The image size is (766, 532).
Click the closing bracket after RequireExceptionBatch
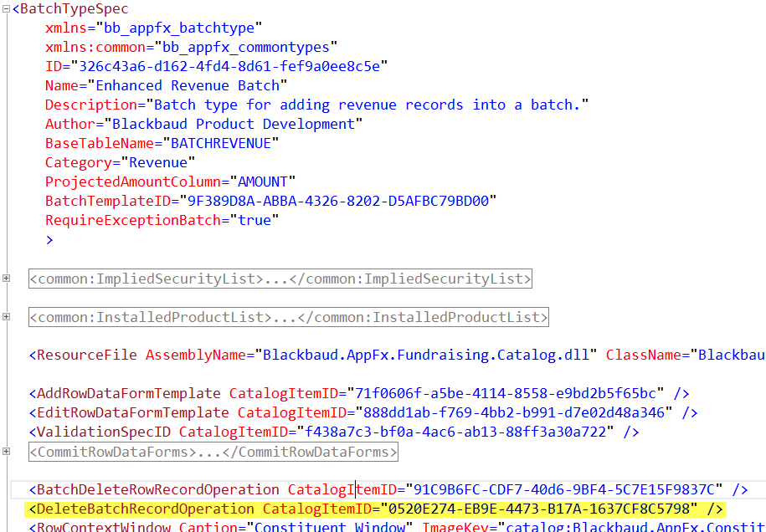pyautogui.click(x=49, y=239)
